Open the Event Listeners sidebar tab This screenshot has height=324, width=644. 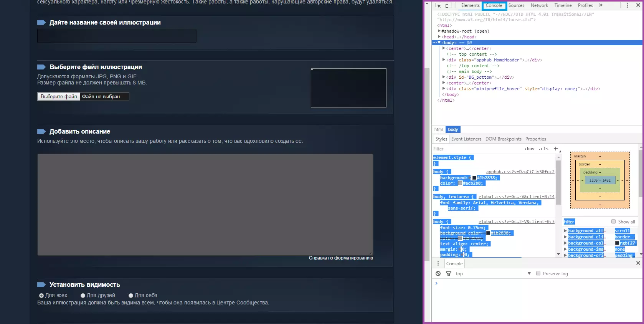[x=466, y=139]
